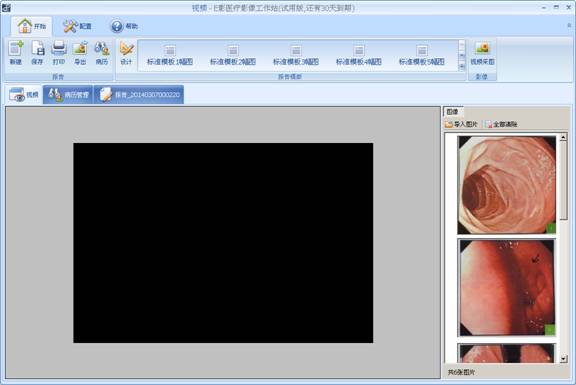Click the image list vertical scrollbar thumb
The image size is (576, 385).
(563, 181)
